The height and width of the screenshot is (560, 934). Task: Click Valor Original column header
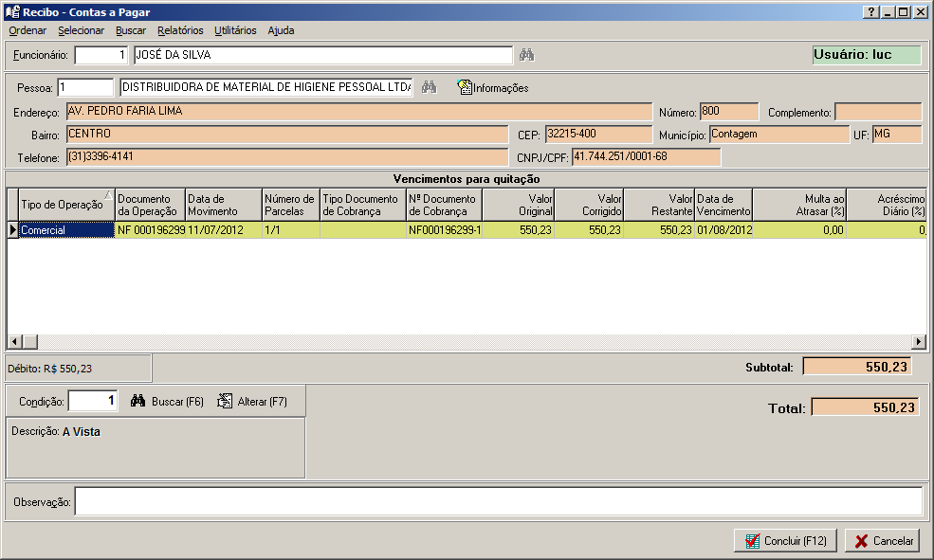click(x=519, y=205)
